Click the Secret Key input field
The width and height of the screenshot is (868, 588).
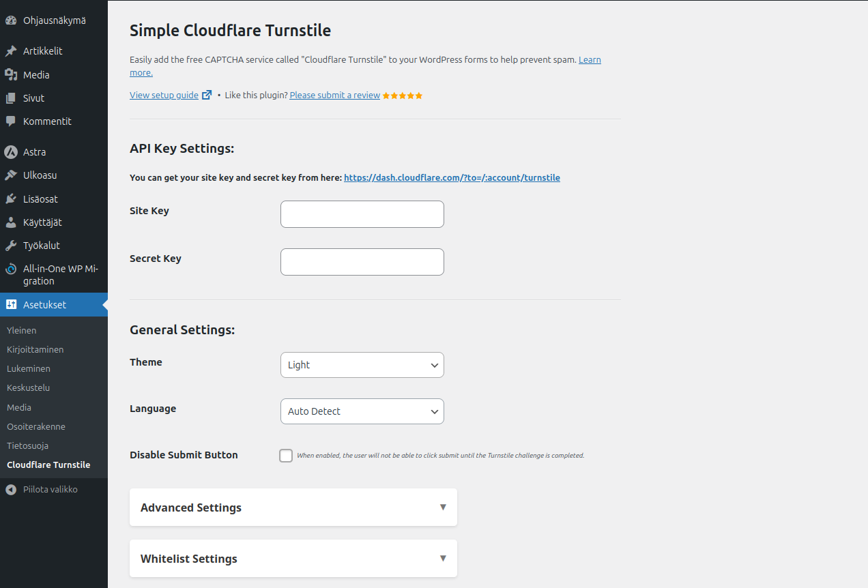362,262
